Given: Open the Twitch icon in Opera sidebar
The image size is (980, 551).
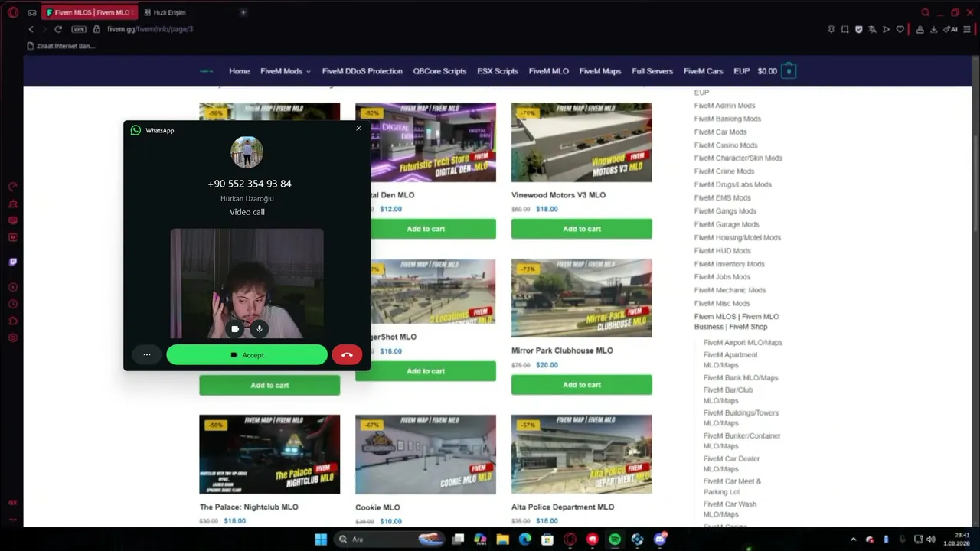Looking at the screenshot, I should pos(12,262).
